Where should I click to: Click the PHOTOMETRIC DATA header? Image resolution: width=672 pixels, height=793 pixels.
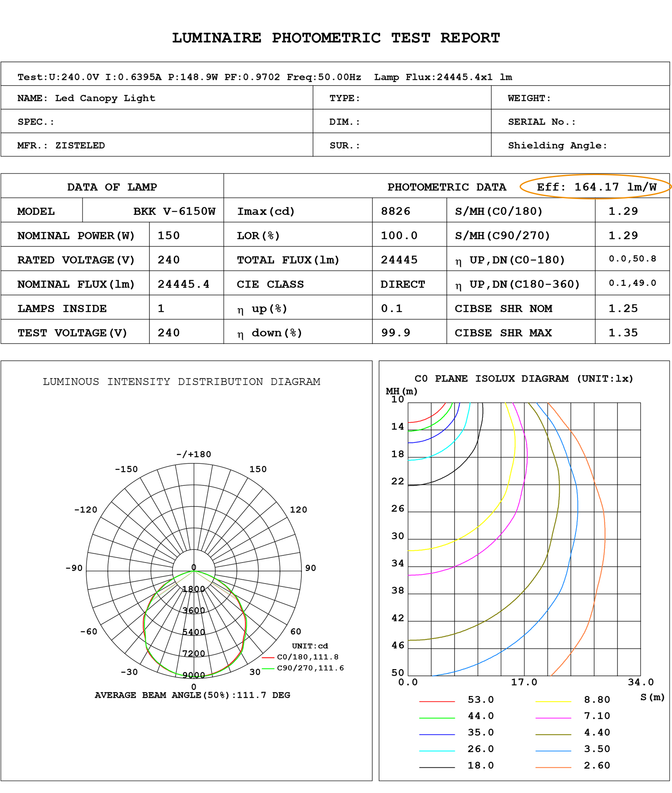[447, 187]
